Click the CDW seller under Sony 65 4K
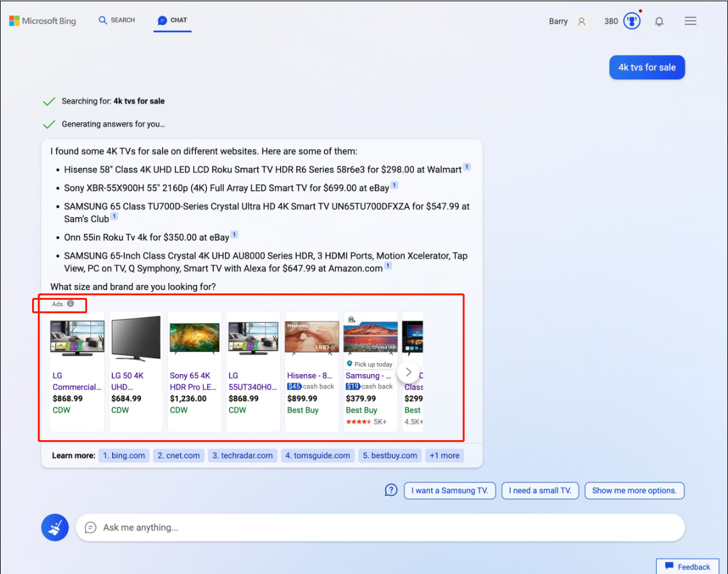This screenshot has width=728, height=574. 179,410
